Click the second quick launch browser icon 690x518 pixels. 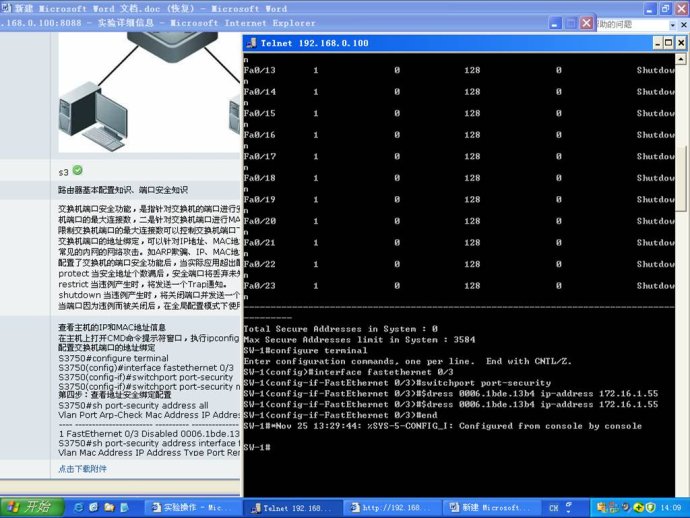(x=93, y=507)
